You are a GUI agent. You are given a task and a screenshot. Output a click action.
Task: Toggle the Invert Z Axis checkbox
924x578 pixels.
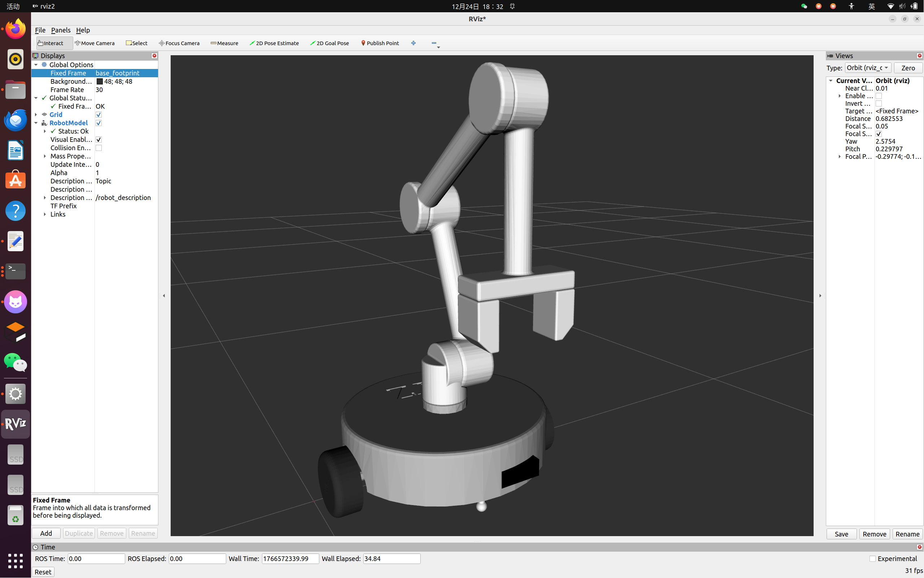(879, 104)
